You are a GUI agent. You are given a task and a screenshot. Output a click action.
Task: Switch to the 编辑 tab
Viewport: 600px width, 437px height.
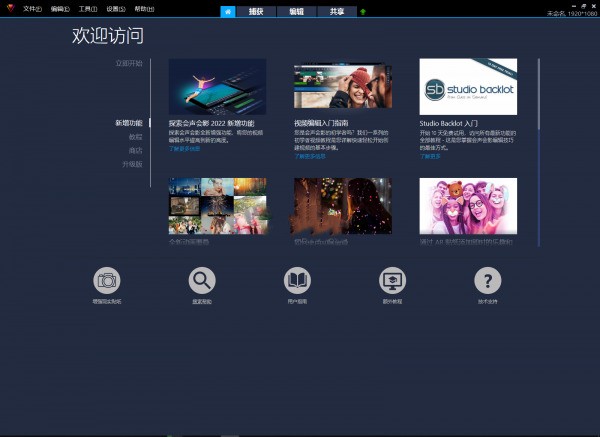[x=297, y=12]
